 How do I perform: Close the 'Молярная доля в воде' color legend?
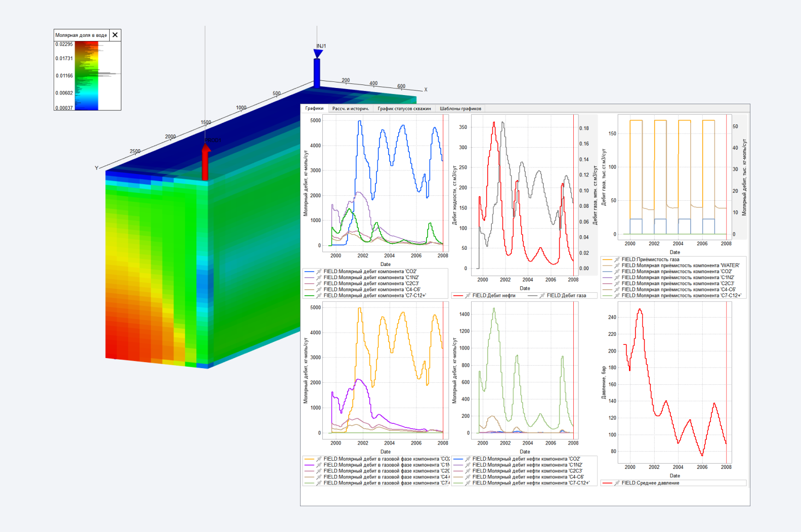[x=115, y=35]
